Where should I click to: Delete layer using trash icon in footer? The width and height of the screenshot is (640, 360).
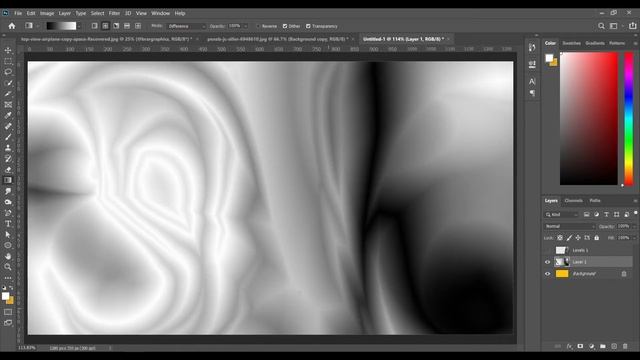coord(625,346)
